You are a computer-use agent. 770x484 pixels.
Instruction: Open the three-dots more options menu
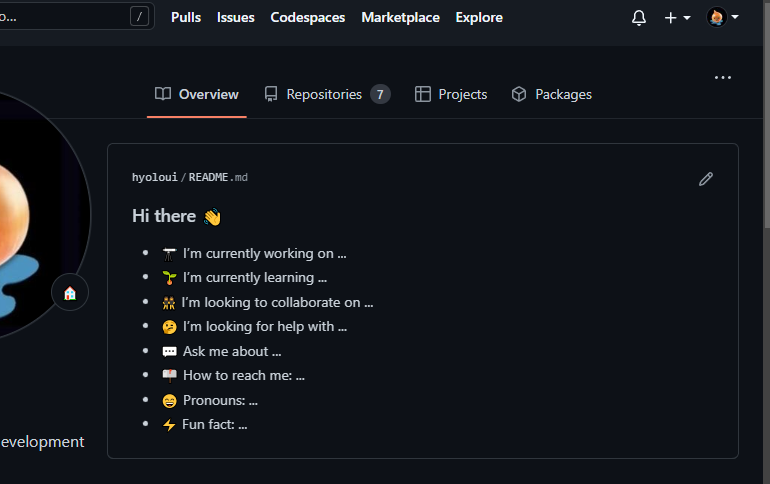coord(722,78)
